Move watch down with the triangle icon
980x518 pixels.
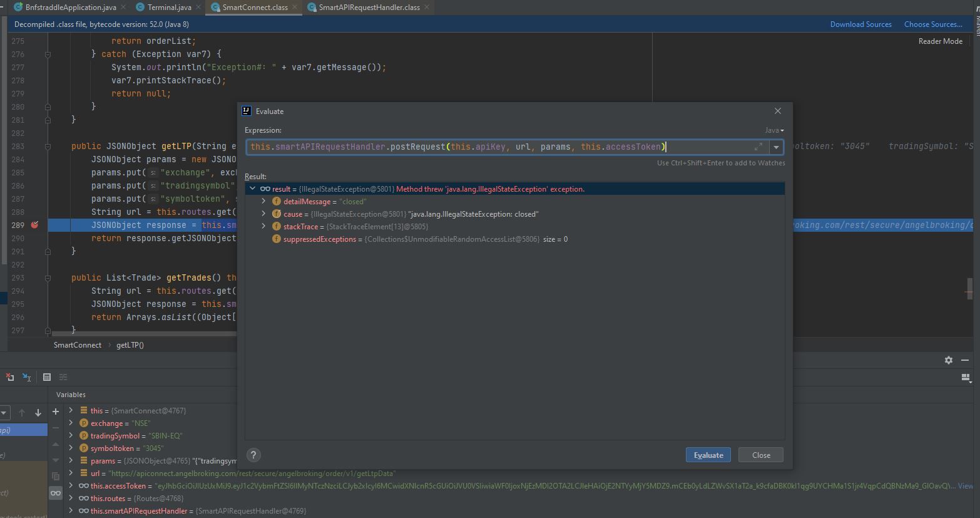[56, 460]
